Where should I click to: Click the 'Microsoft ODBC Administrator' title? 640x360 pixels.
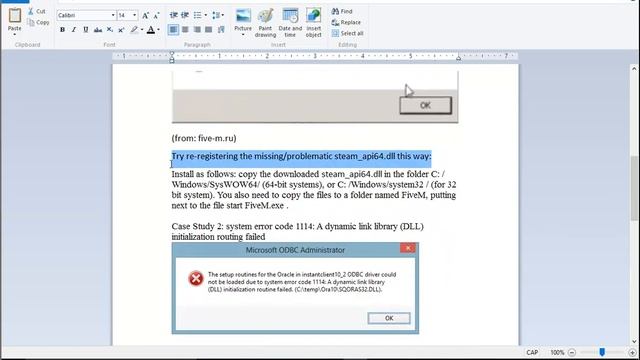pos(295,250)
